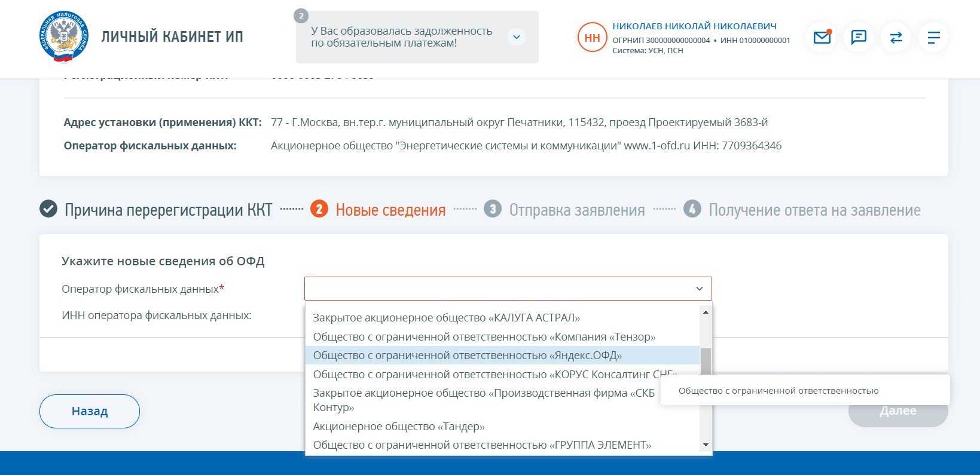Viewport: 980px width, 475px height.
Task: Click the switch-account arrows icon
Action: 896,38
